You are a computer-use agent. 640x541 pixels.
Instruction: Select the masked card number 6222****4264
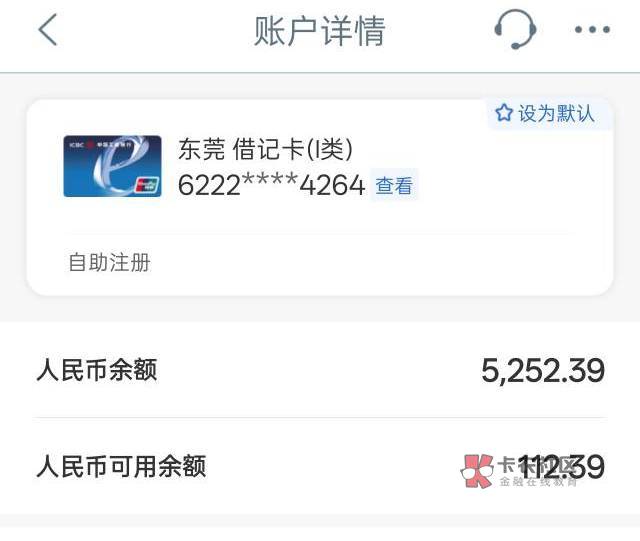click(x=271, y=185)
